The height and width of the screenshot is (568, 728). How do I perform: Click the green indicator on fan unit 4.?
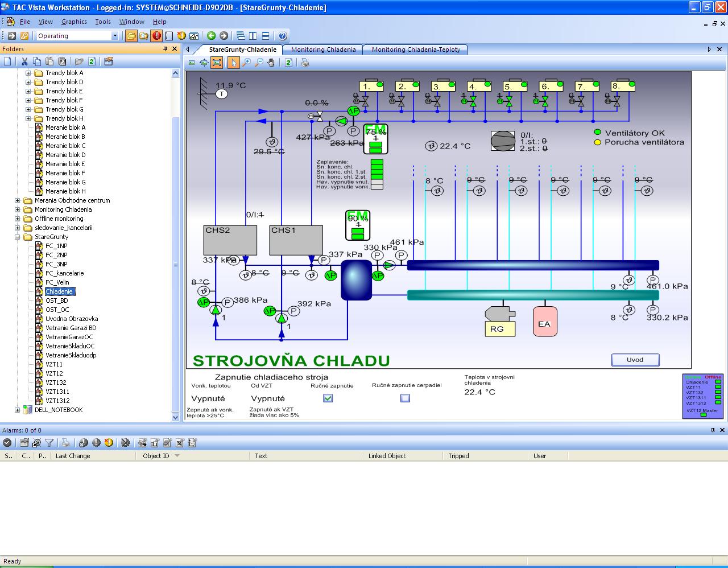tap(487, 84)
